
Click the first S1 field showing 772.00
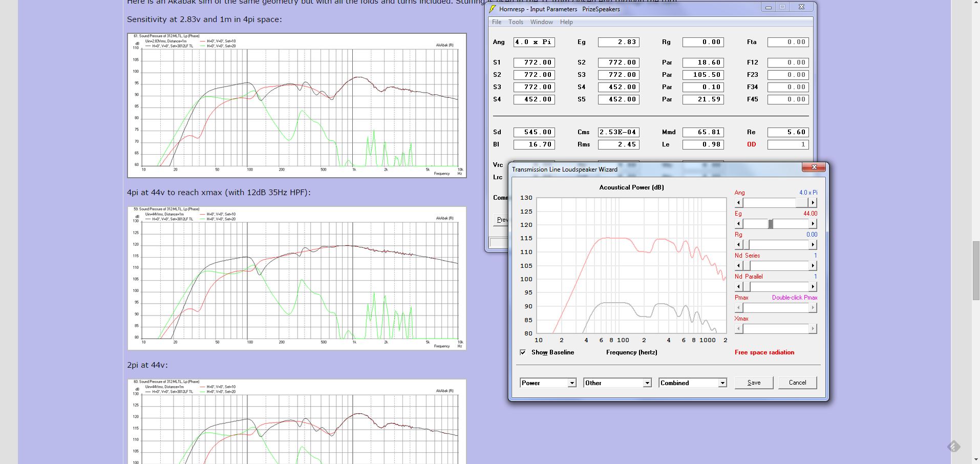(534, 62)
